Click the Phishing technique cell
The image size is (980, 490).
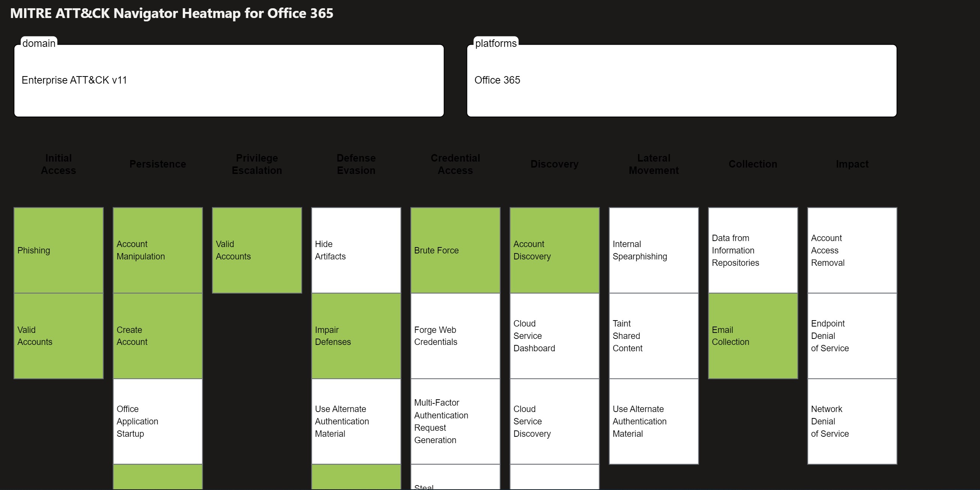coord(59,250)
